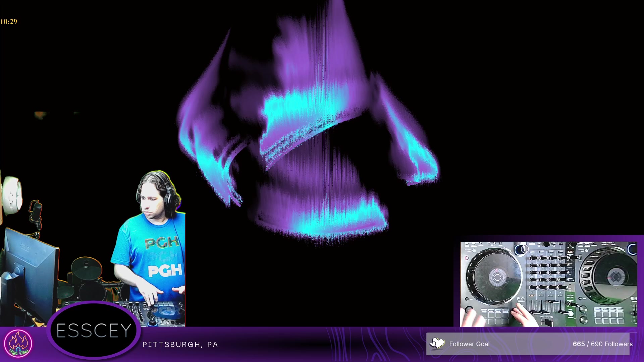Click the 665 / 690 Followers count
This screenshot has width=644, height=362.
point(602,344)
